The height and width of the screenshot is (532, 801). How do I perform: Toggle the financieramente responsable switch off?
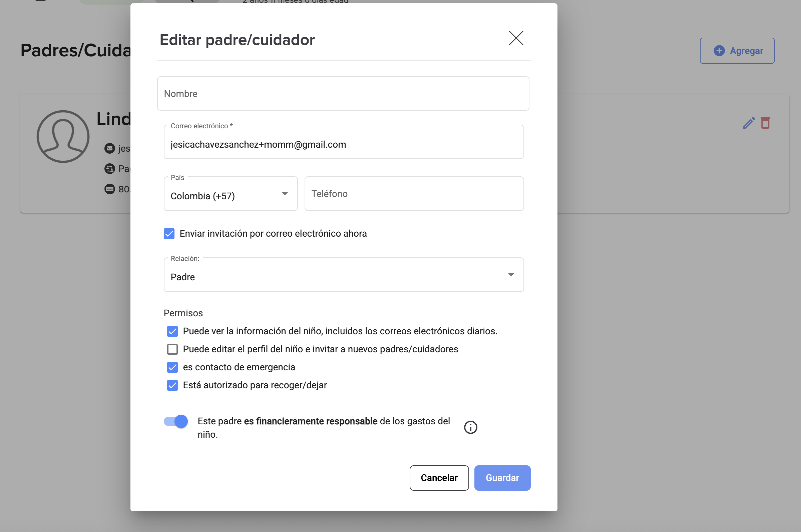[176, 421]
